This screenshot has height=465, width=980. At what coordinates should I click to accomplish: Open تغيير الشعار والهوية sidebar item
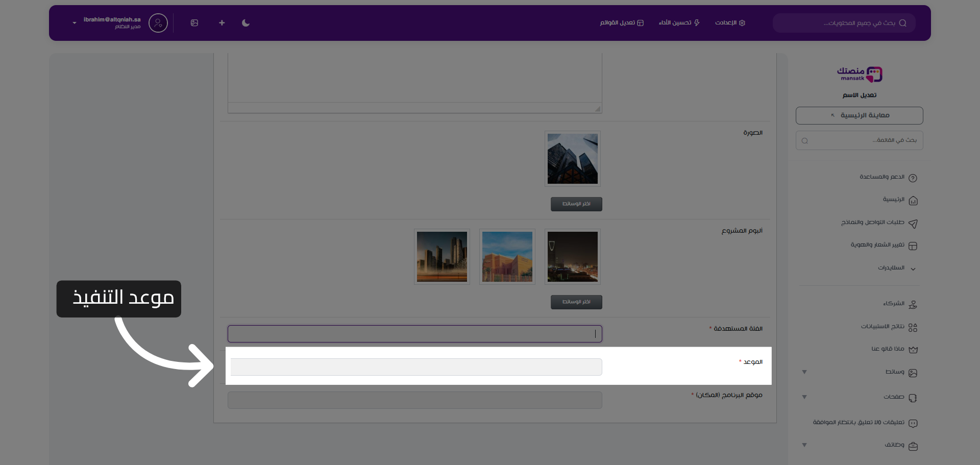883,245
